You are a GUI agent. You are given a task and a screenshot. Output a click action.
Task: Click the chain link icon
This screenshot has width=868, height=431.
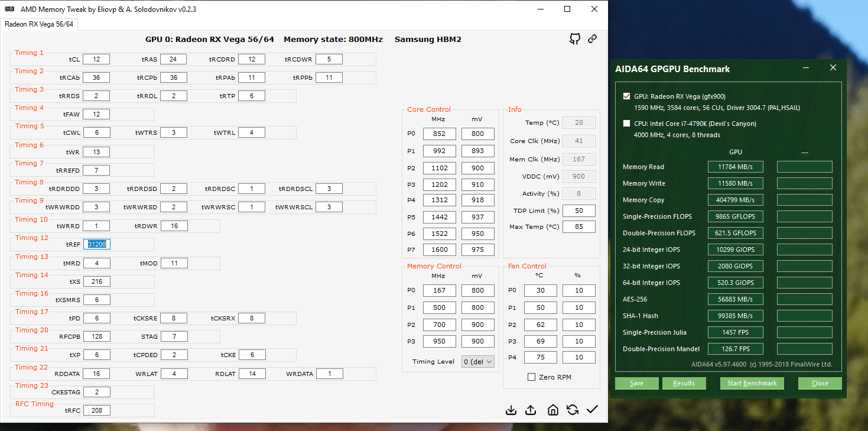pos(592,39)
